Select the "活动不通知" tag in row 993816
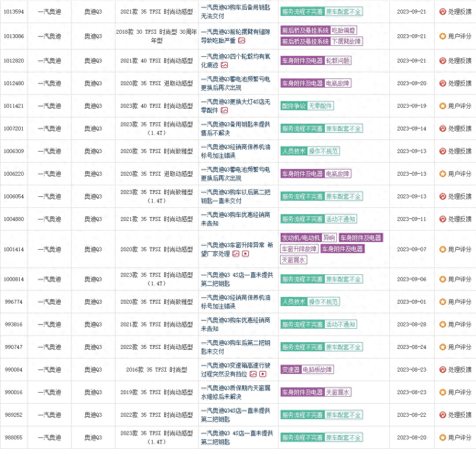 (341, 324)
